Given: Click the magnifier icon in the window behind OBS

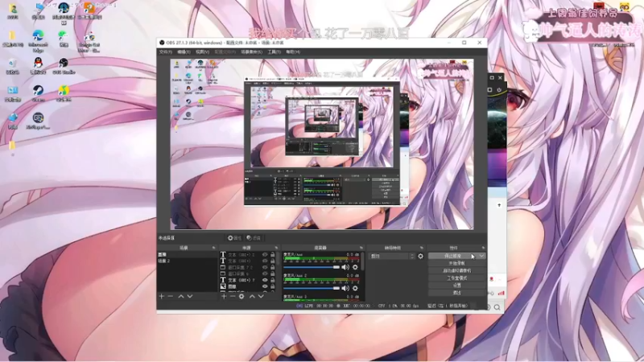Looking at the screenshot, I should [497, 307].
